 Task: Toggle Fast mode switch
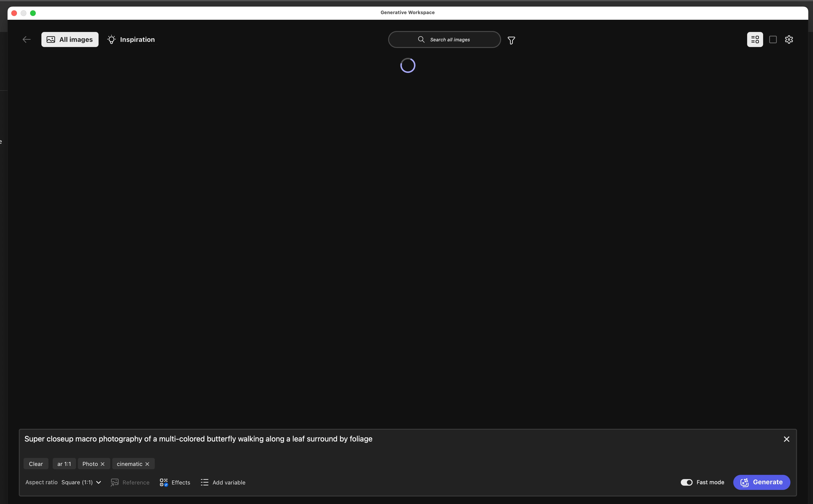point(686,482)
